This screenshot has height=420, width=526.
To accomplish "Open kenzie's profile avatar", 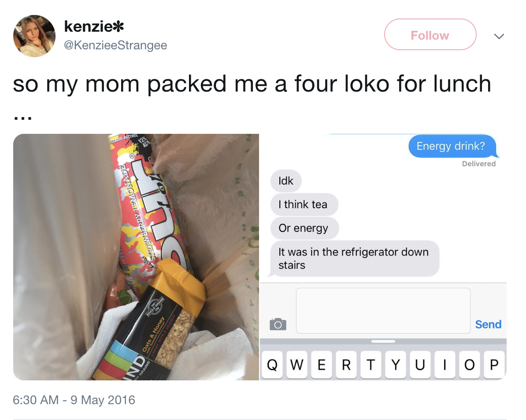I will pyautogui.click(x=34, y=36).
